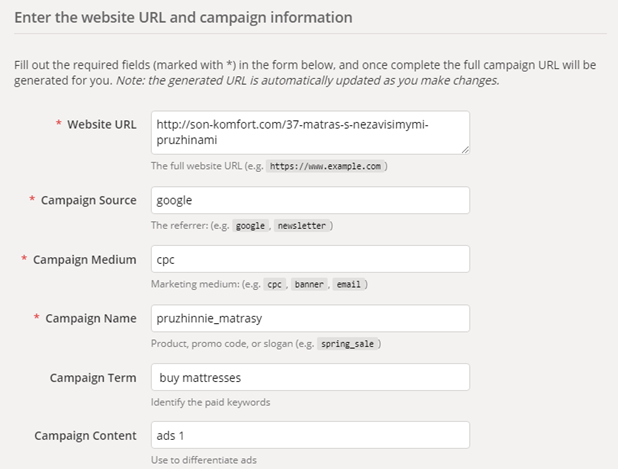Click the newsletter example code tag
Image resolution: width=618 pixels, height=469 pixels.
tap(302, 225)
